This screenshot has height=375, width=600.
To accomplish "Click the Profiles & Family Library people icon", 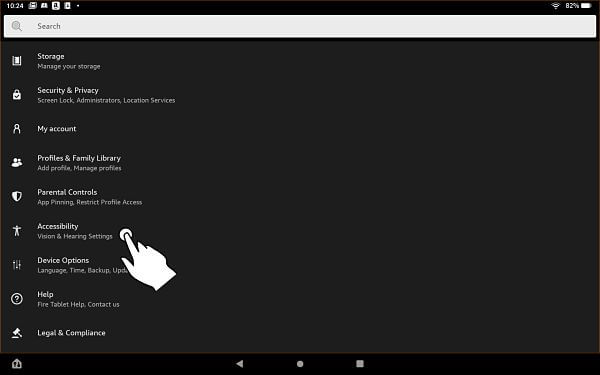I will tap(17, 163).
